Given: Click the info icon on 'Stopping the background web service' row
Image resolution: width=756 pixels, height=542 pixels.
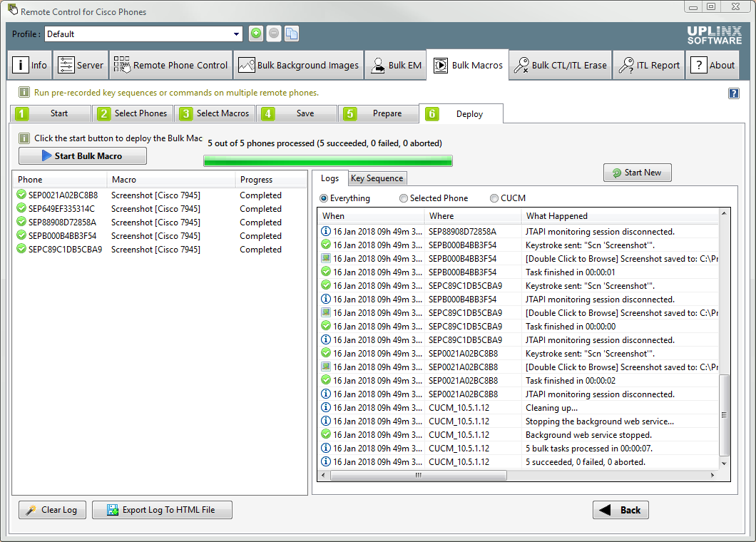Looking at the screenshot, I should (x=326, y=421).
